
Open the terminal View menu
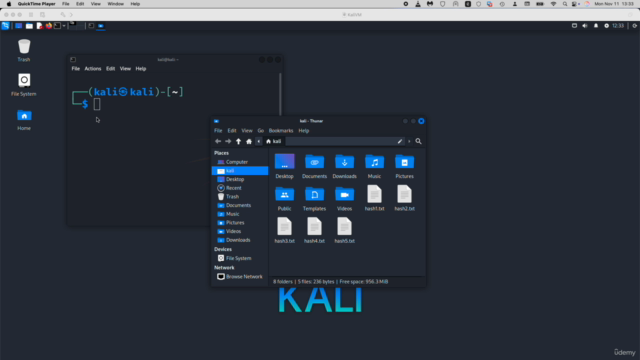[125, 69]
